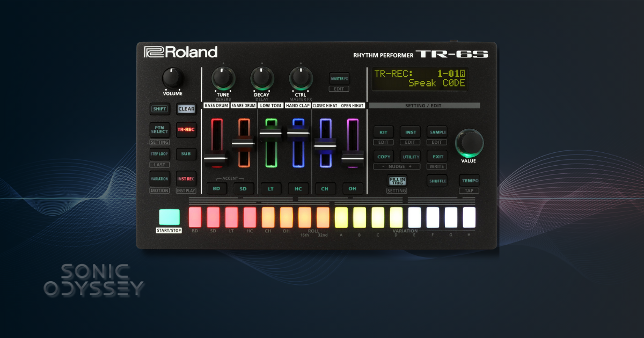This screenshot has height=338, width=644.
Task: Toggle the INST REC button
Action: (186, 179)
